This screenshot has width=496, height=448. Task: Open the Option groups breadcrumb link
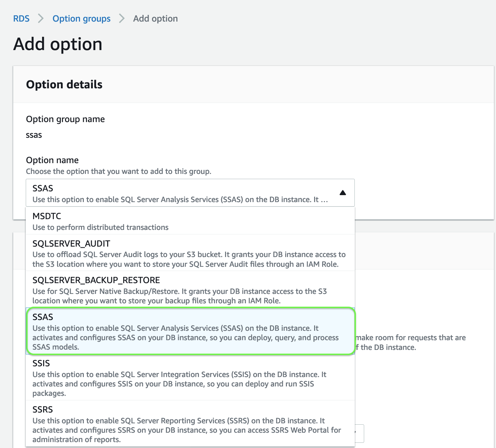81,18
